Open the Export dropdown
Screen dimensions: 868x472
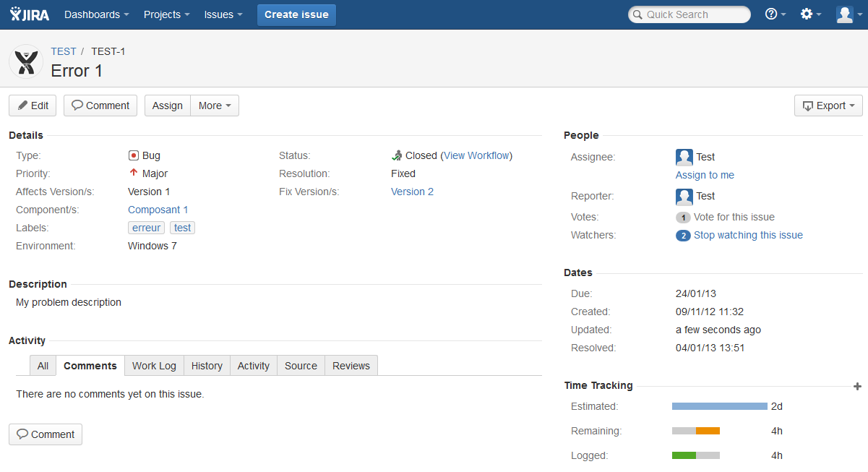(x=828, y=106)
